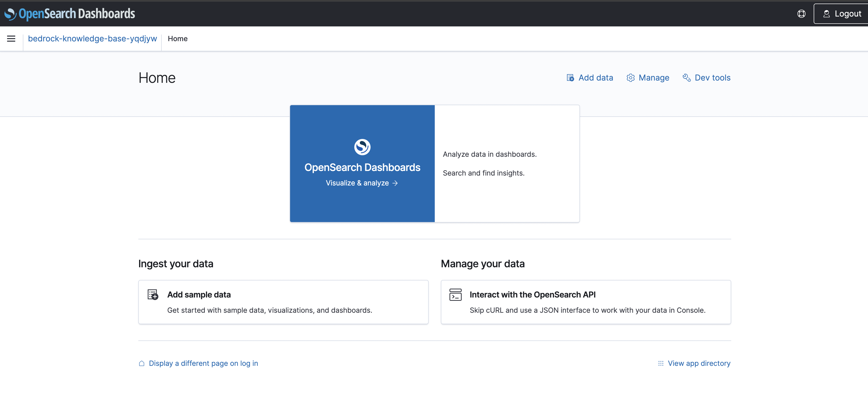The image size is (868, 407).
Task: Click the Add sample data icon
Action: click(153, 294)
